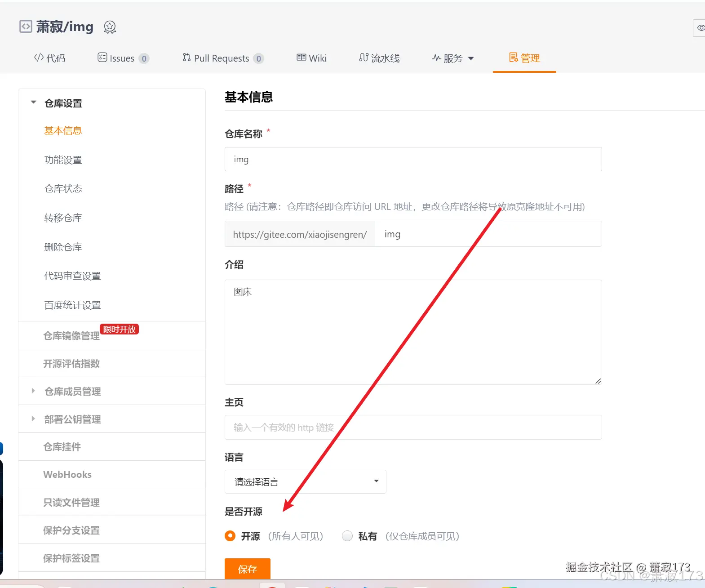705x588 pixels.
Task: Open 转移仓库 option
Action: pos(63,218)
